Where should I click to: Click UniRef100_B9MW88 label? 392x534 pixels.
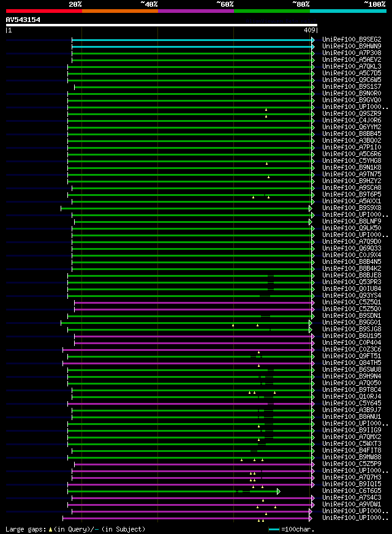(352, 457)
